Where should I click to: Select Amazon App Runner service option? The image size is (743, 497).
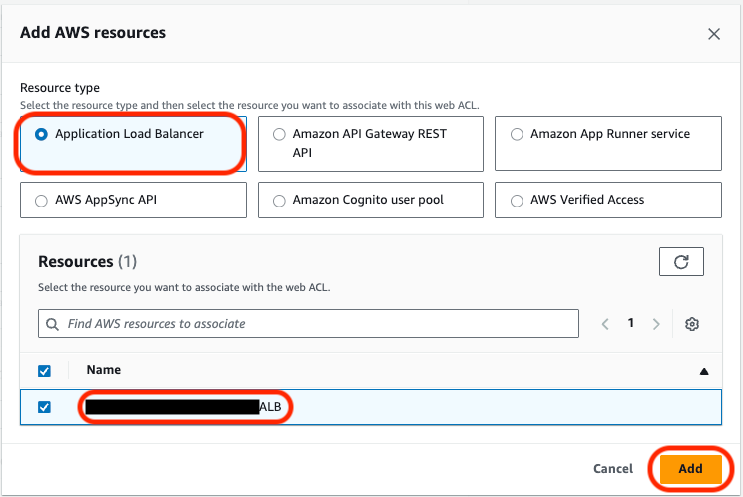517,134
